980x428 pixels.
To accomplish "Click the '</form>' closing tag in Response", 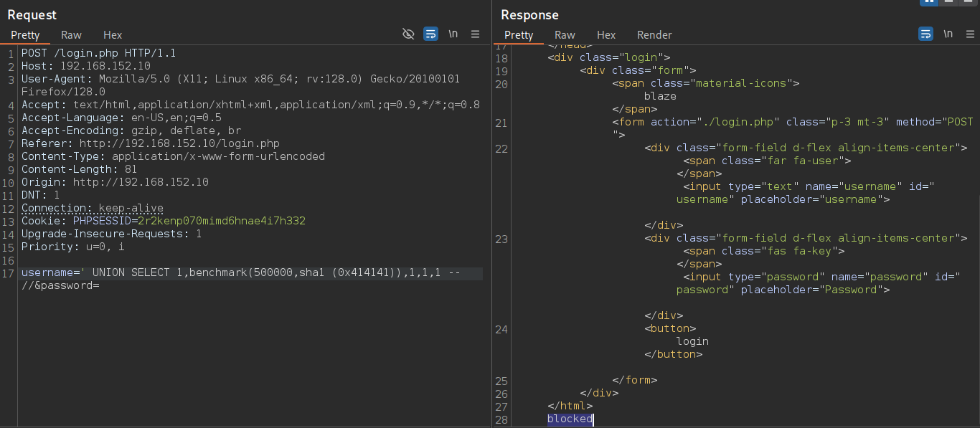I will click(634, 380).
